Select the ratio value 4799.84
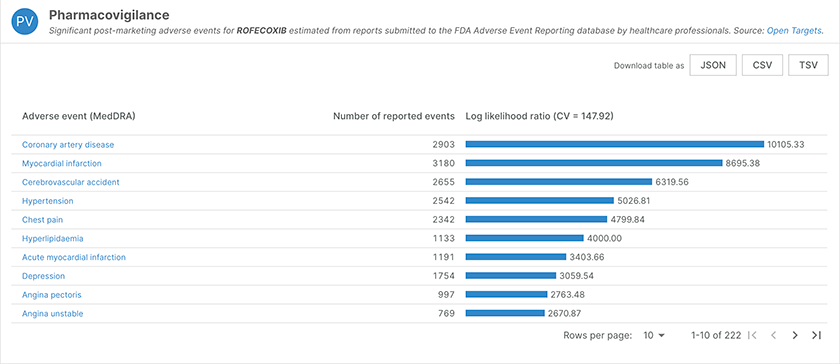The width and height of the screenshot is (840, 364). tap(627, 220)
